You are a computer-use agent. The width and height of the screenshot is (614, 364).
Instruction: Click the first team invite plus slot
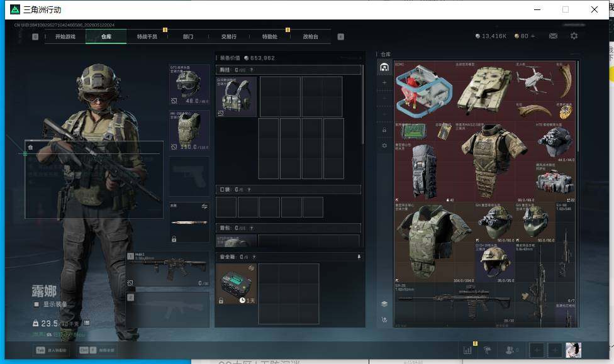coord(537,350)
